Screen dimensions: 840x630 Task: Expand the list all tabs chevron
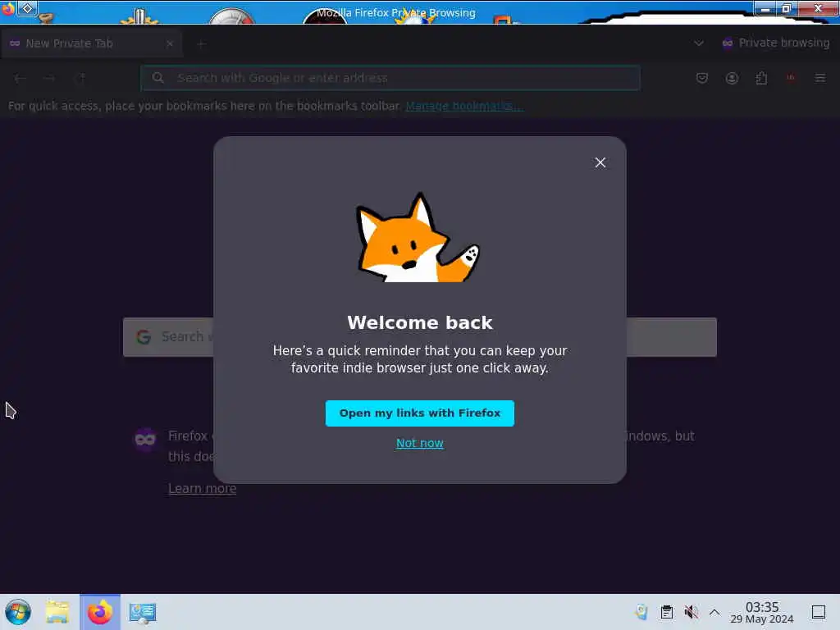pyautogui.click(x=699, y=43)
